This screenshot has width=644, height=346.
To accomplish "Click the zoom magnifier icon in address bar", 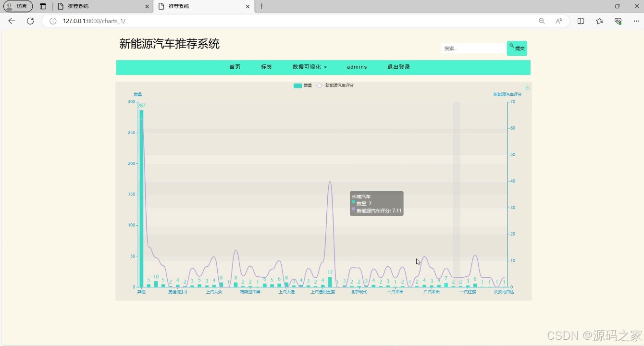I will pyautogui.click(x=542, y=21).
